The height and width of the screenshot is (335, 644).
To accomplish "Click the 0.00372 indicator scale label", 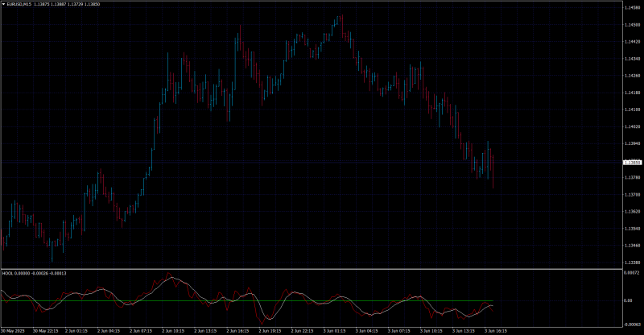I will [x=632, y=273].
